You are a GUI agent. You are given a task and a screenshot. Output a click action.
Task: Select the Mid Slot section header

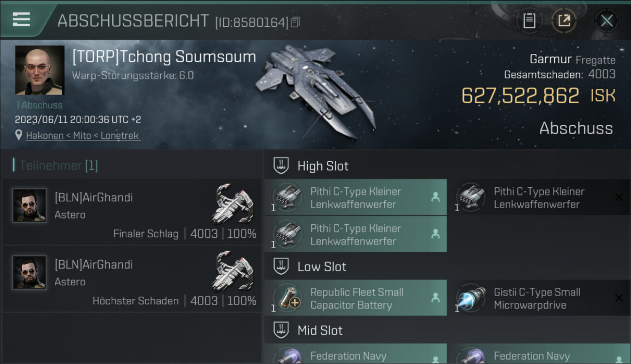click(x=447, y=331)
